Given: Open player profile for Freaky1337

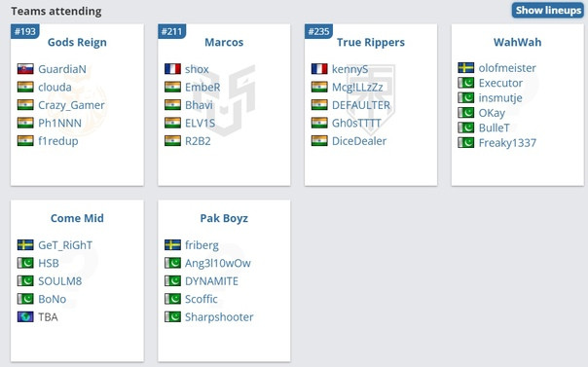Looking at the screenshot, I should tap(507, 143).
